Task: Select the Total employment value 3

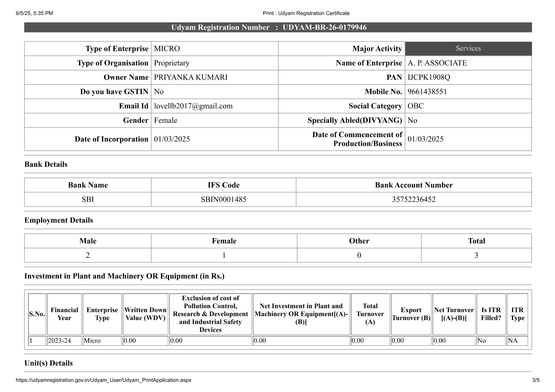Action: pyautogui.click(x=476, y=256)
